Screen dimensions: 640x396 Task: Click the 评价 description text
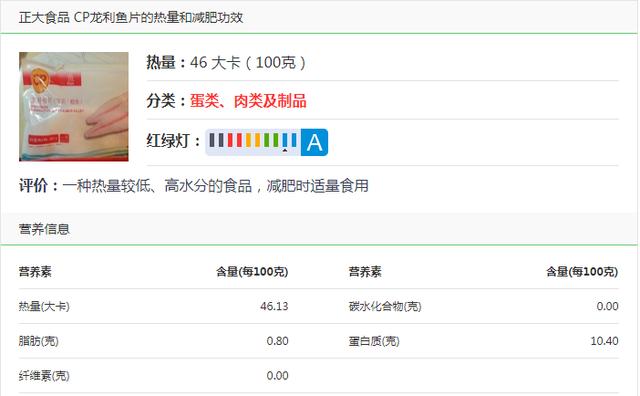tap(194, 186)
